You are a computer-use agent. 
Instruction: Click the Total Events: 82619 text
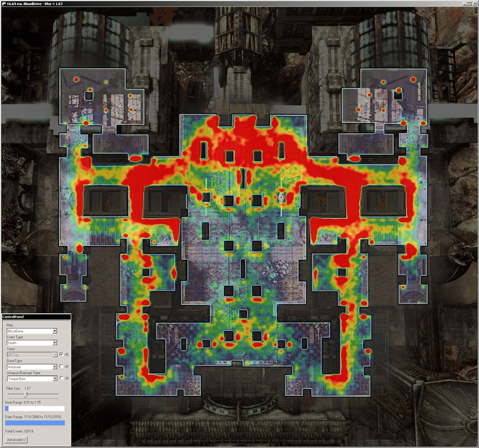point(19,431)
